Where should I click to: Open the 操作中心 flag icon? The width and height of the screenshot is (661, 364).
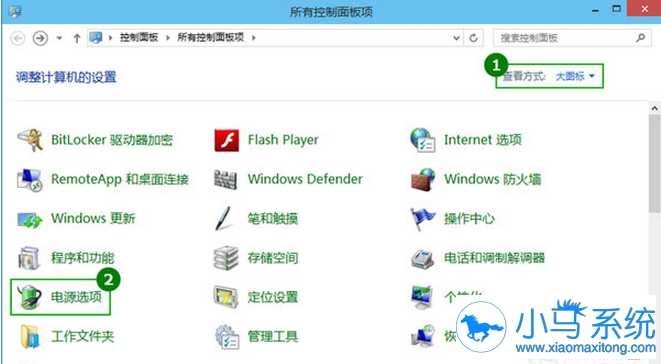pyautogui.click(x=423, y=219)
